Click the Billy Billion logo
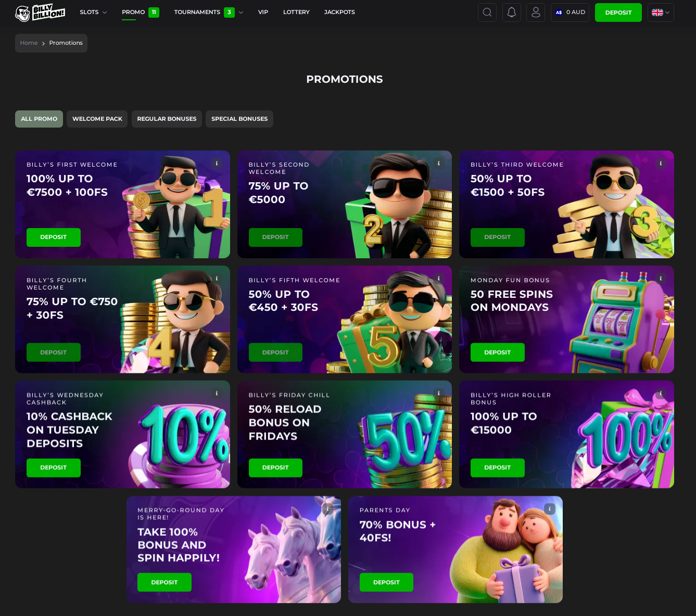The image size is (696, 616). tap(40, 12)
